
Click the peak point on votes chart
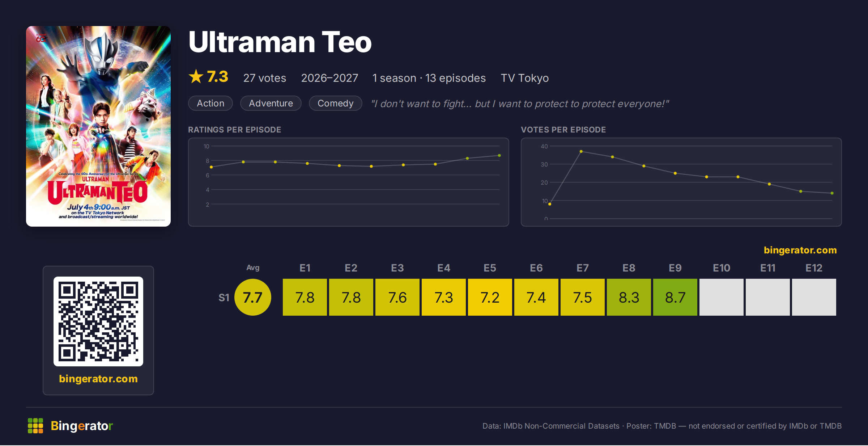click(581, 151)
